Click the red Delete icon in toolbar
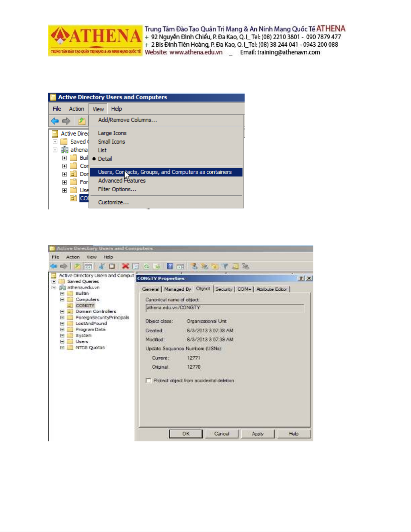This screenshot has width=411, height=532. pos(125,266)
